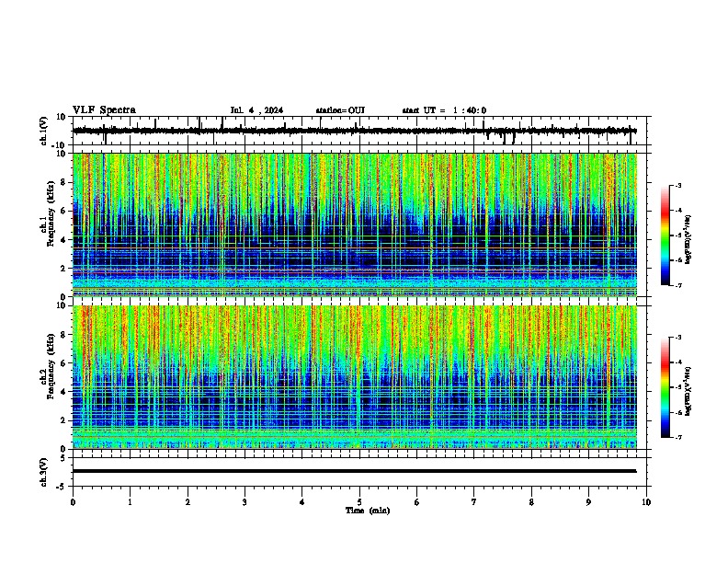
Task: Click tick label "7" on the Time axis
Action: tap(474, 502)
